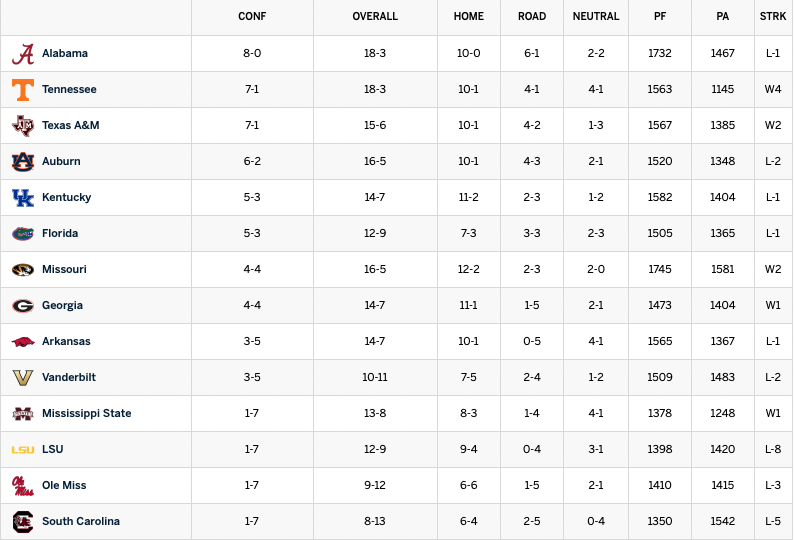794x540 pixels.
Task: Click the Auburn AU logo
Action: point(23,162)
